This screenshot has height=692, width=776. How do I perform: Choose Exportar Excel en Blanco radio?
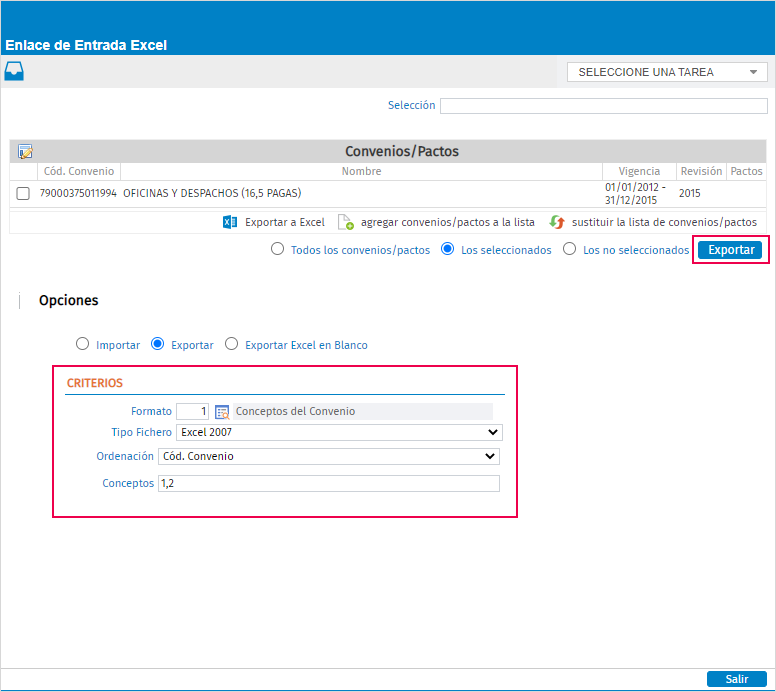(232, 344)
